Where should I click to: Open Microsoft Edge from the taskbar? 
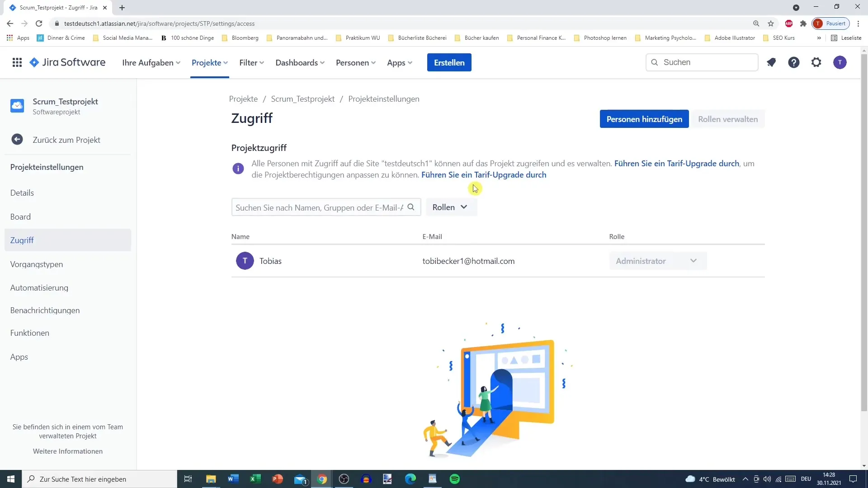(x=410, y=479)
